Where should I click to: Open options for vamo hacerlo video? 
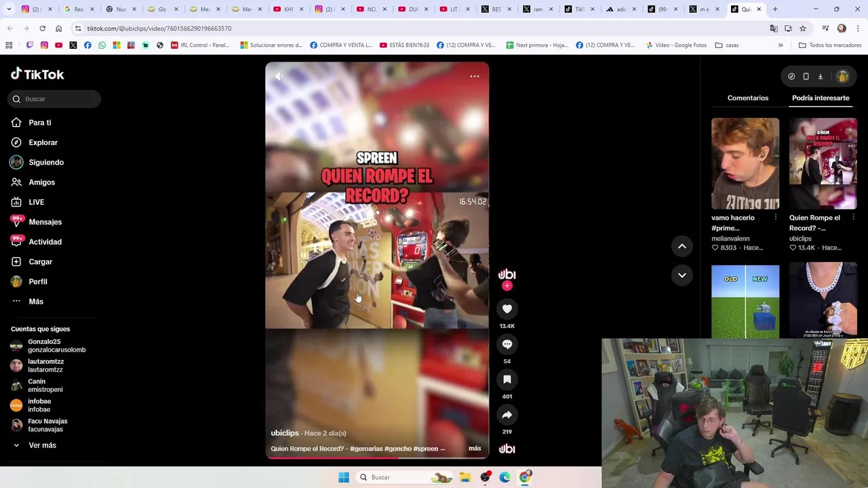pyautogui.click(x=775, y=218)
